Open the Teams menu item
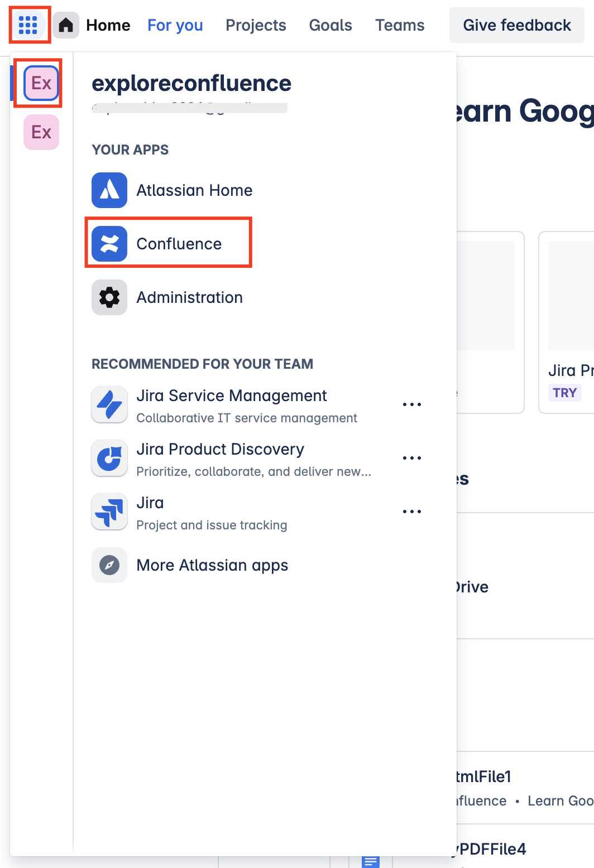Image resolution: width=594 pixels, height=868 pixels. coord(400,25)
